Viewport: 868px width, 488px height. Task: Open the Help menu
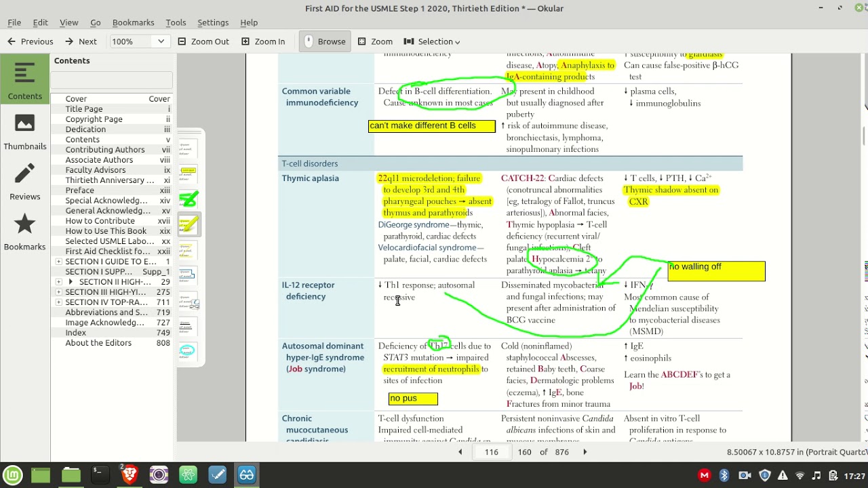(249, 22)
